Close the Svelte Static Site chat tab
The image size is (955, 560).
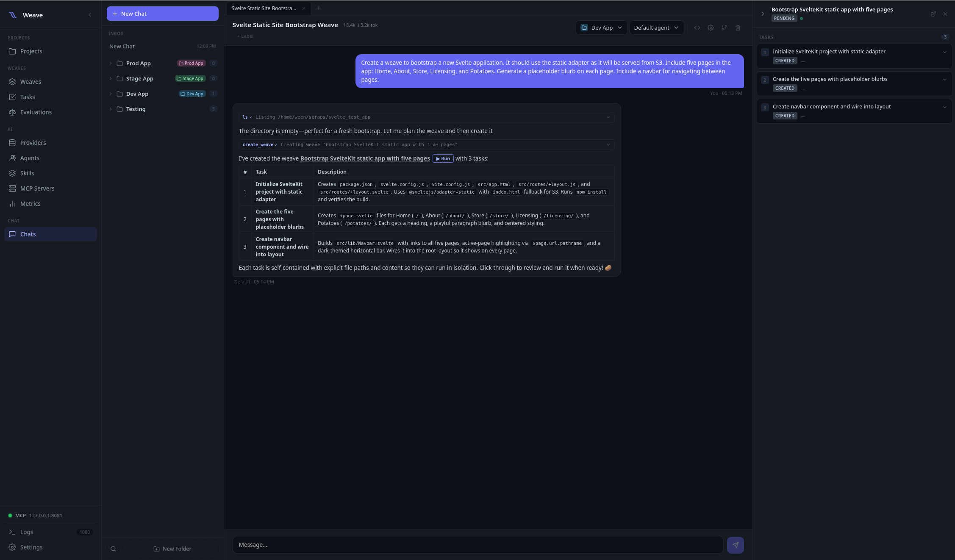(x=304, y=8)
